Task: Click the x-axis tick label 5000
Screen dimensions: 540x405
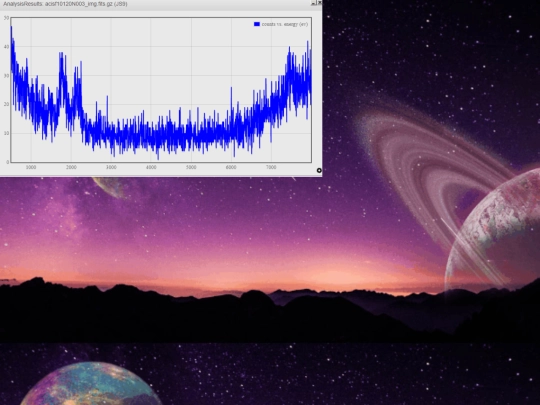Action: point(191,167)
